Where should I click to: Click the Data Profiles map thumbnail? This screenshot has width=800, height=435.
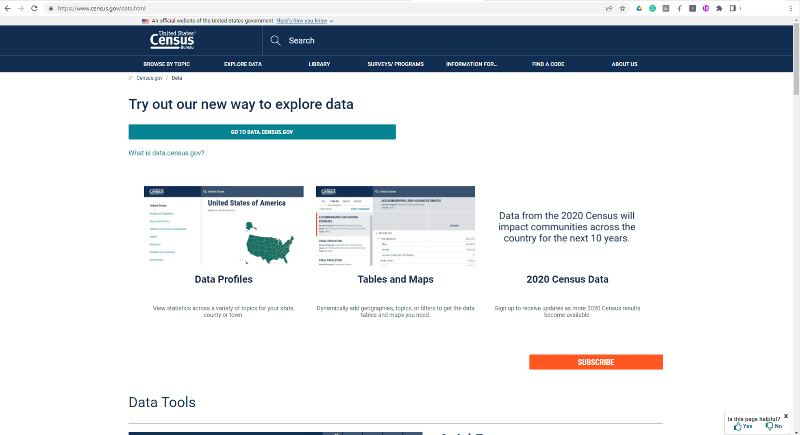tap(223, 225)
